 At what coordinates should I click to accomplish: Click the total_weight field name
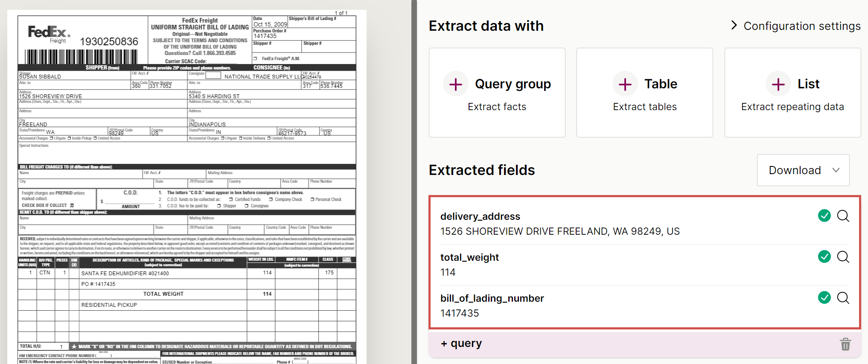pyautogui.click(x=469, y=257)
